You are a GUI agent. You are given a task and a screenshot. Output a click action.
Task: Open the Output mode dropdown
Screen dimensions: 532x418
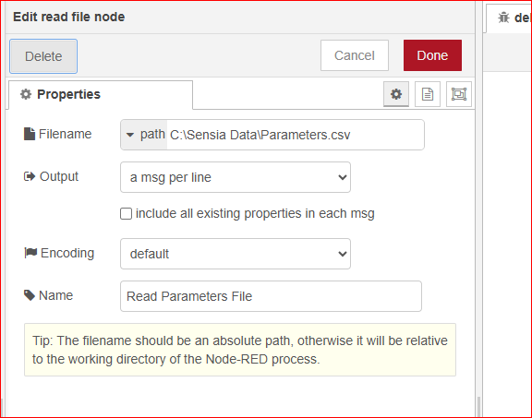[x=236, y=177]
